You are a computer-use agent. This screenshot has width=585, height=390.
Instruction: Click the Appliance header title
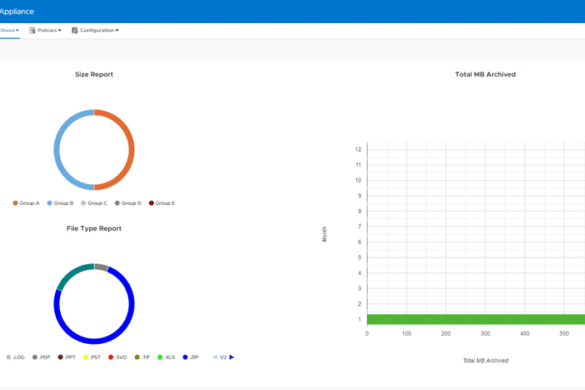pos(17,12)
